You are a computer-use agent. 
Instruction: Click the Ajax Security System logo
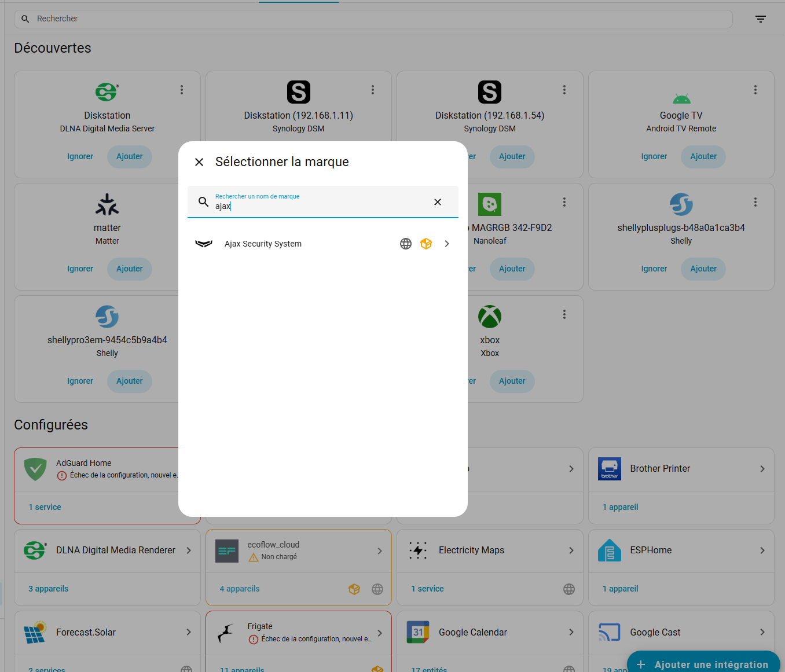[x=204, y=244]
